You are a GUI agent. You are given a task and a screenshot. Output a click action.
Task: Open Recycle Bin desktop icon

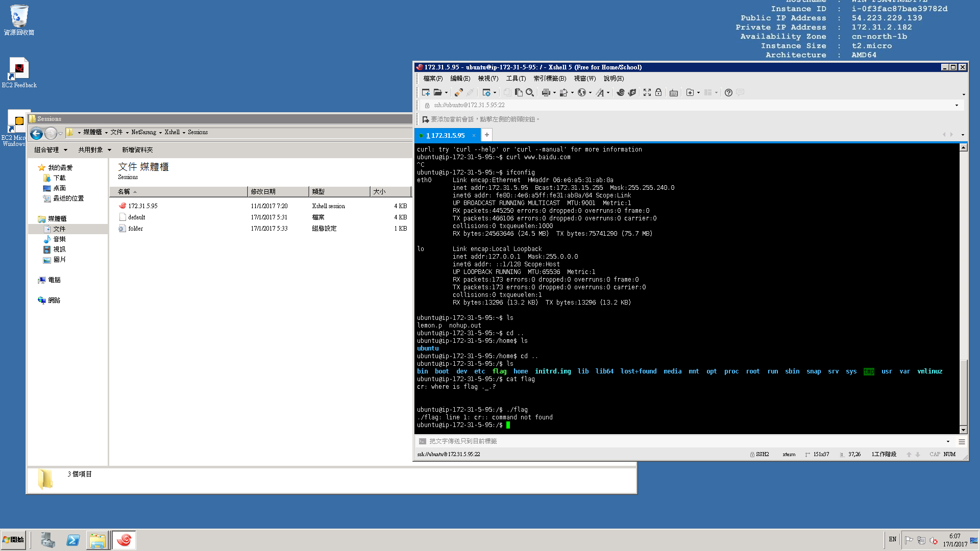[x=19, y=20]
